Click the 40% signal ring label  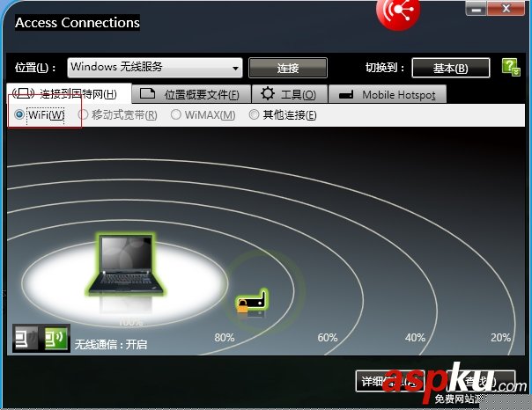pyautogui.click(x=415, y=338)
